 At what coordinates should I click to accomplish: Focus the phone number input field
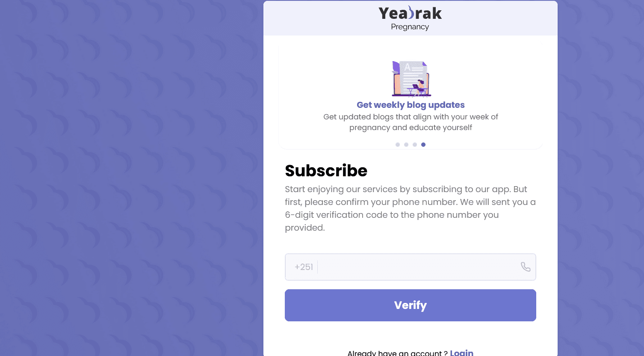coord(417,267)
